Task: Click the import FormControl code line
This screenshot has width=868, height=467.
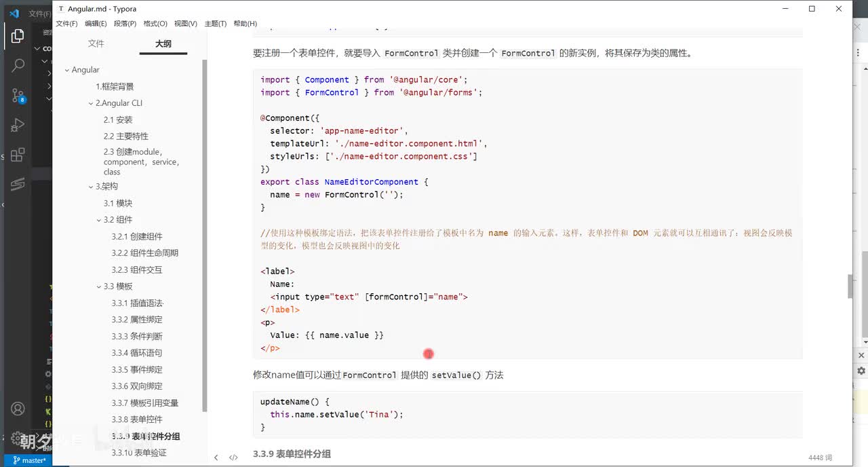Action: point(371,92)
